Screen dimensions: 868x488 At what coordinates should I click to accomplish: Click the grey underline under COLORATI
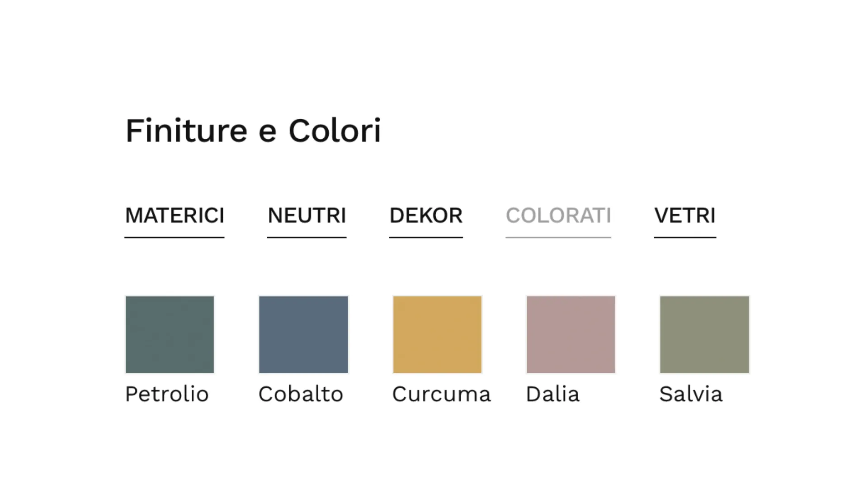coord(558,237)
